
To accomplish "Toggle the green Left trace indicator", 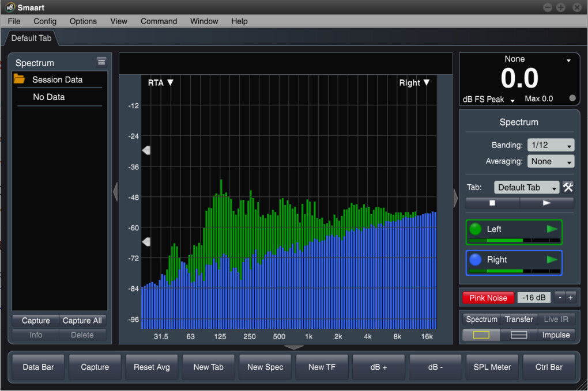I will pyautogui.click(x=475, y=229).
